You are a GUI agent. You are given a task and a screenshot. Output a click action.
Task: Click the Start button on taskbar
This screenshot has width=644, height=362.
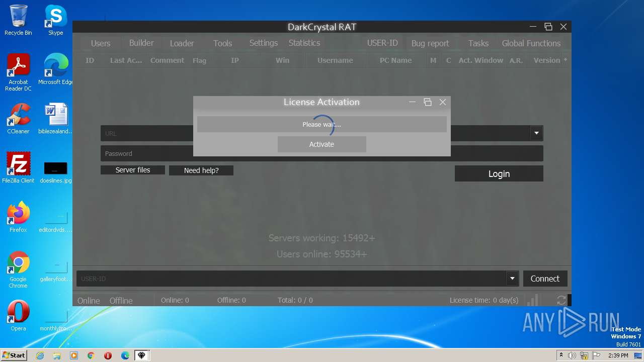(x=14, y=355)
